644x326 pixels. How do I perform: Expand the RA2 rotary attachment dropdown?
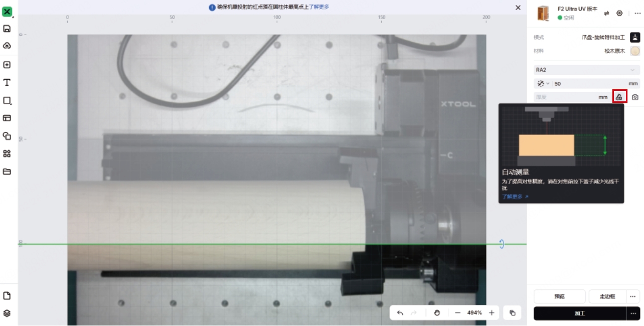click(x=632, y=70)
